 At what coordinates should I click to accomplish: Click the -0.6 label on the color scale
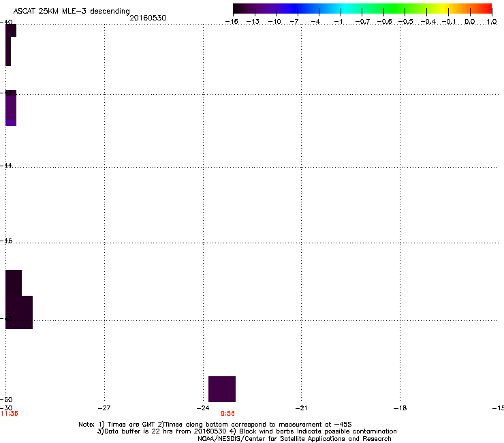pos(384,22)
